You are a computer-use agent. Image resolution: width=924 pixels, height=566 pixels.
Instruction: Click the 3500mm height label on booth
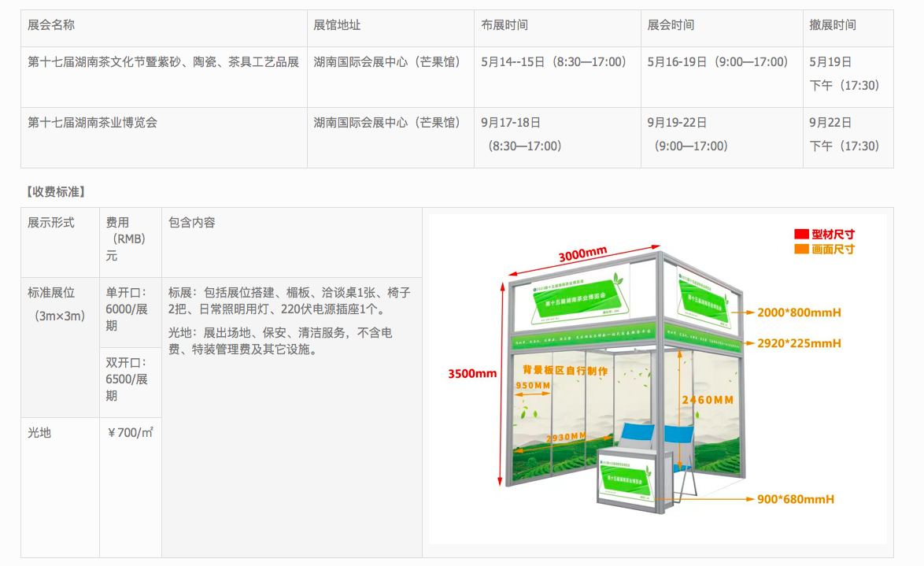coord(472,374)
